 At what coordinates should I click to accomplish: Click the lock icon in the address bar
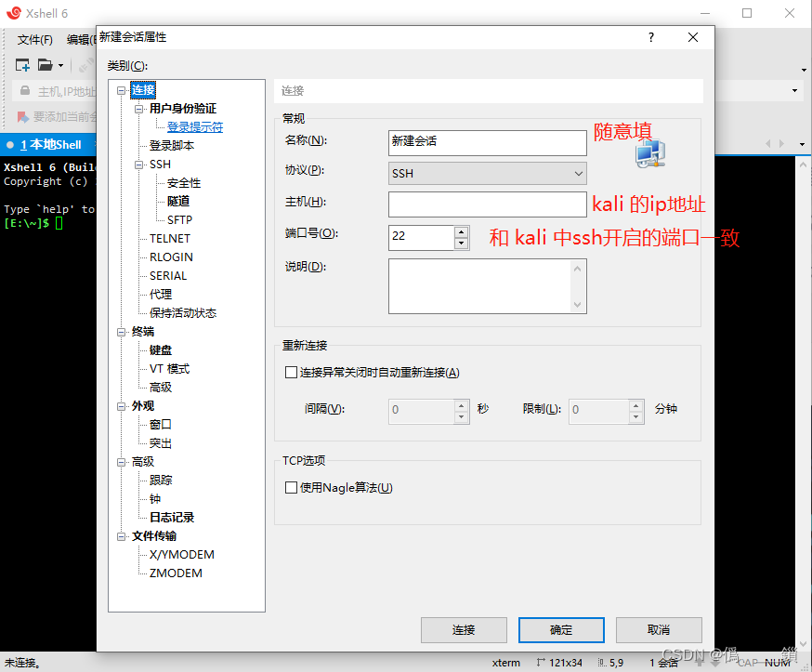click(x=24, y=89)
